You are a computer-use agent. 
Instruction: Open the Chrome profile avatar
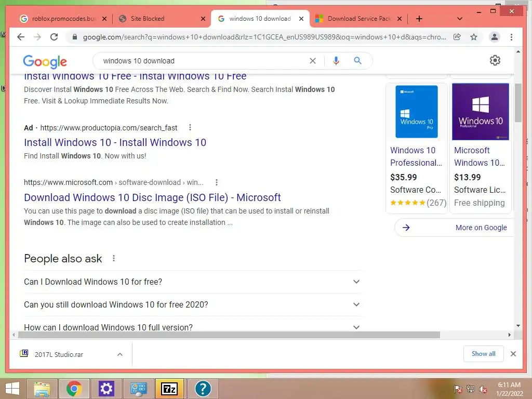click(495, 37)
